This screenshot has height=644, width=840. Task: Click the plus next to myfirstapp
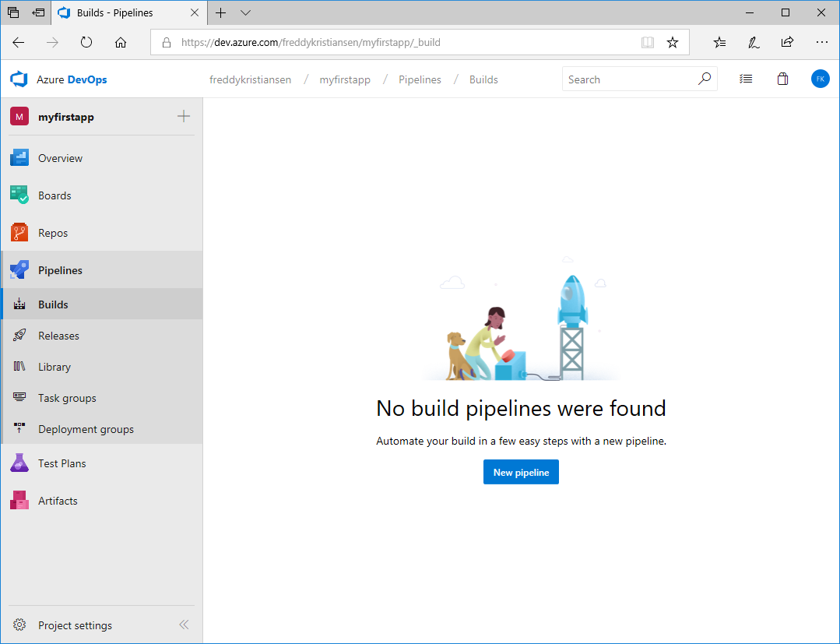[x=184, y=117]
